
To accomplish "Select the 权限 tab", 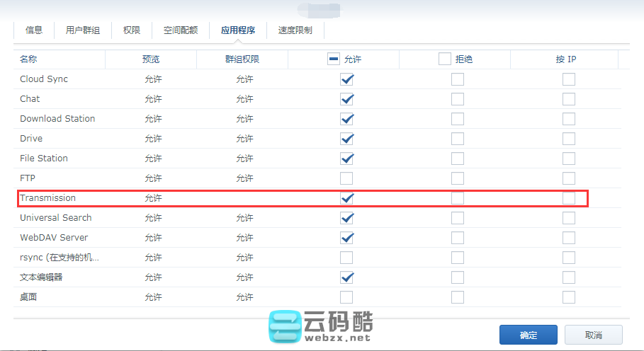I will click(131, 30).
